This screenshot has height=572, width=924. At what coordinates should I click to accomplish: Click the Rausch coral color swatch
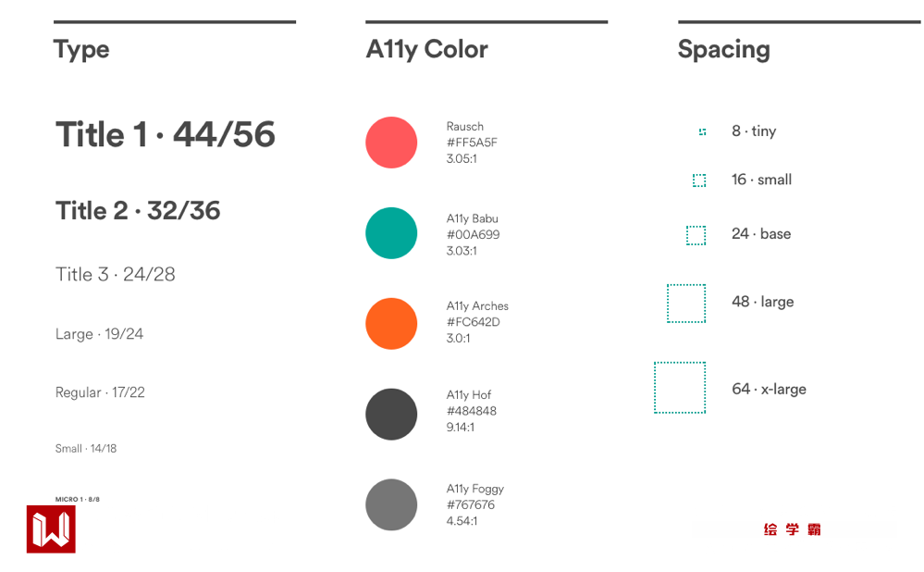391,143
